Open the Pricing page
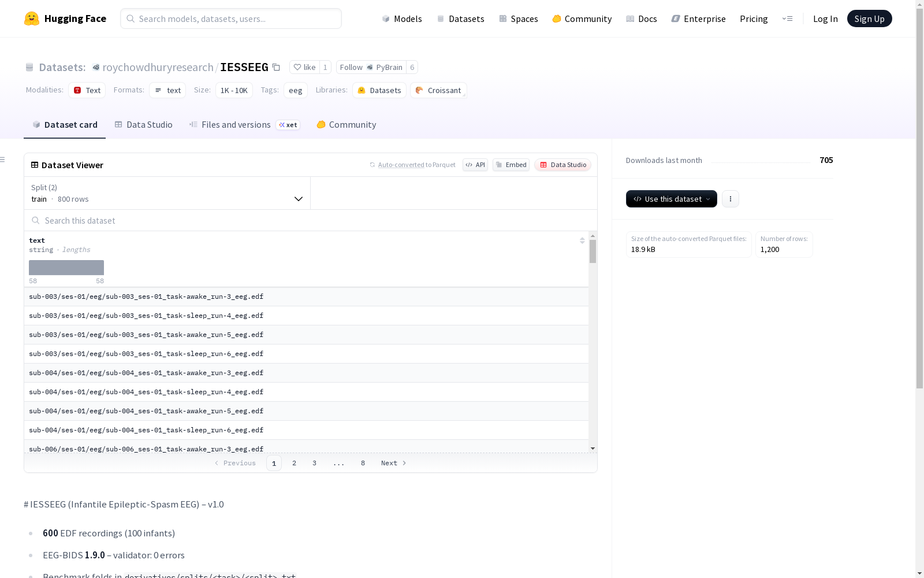The width and height of the screenshot is (924, 578). tap(754, 18)
